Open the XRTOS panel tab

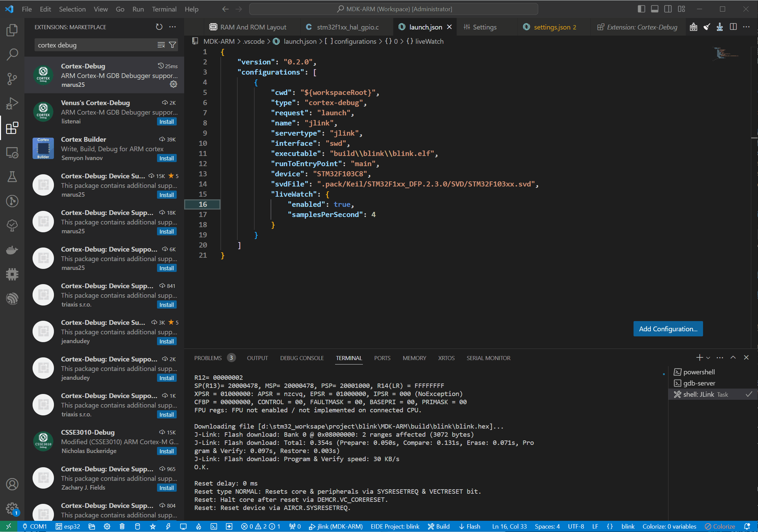pos(446,358)
